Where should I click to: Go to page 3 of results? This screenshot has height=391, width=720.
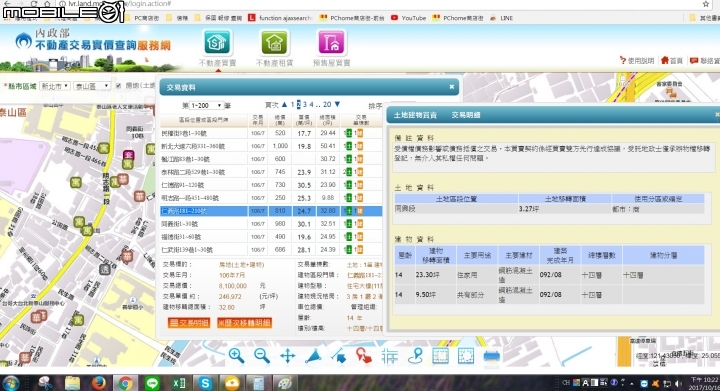[304, 105]
